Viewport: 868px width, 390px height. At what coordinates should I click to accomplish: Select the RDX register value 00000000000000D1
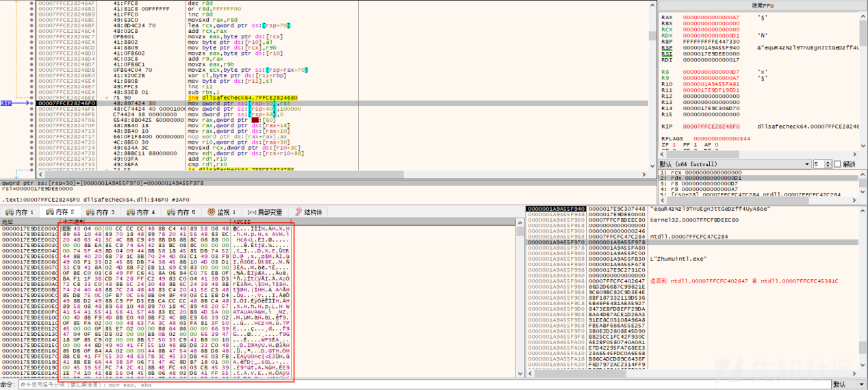(711, 34)
